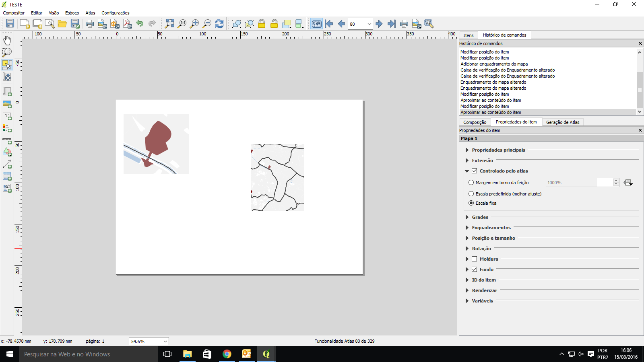
Task: Activate Move item content tool
Action: [x=7, y=76]
